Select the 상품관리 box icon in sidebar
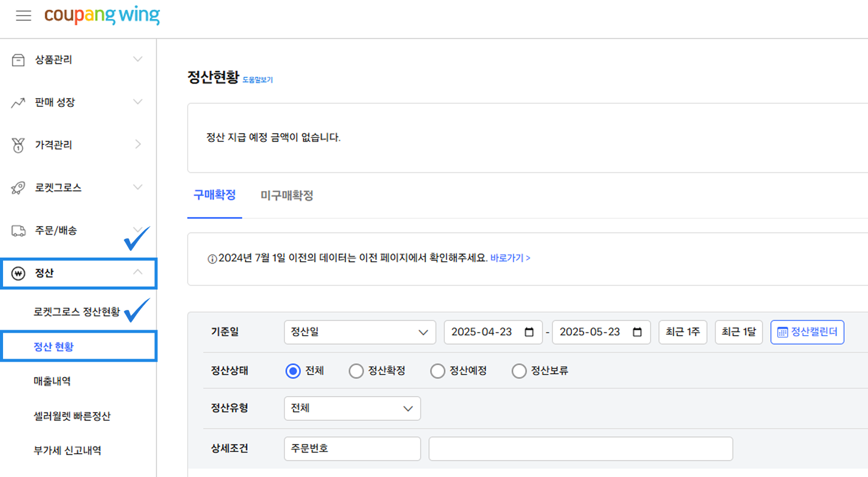The image size is (868, 477). click(x=18, y=59)
